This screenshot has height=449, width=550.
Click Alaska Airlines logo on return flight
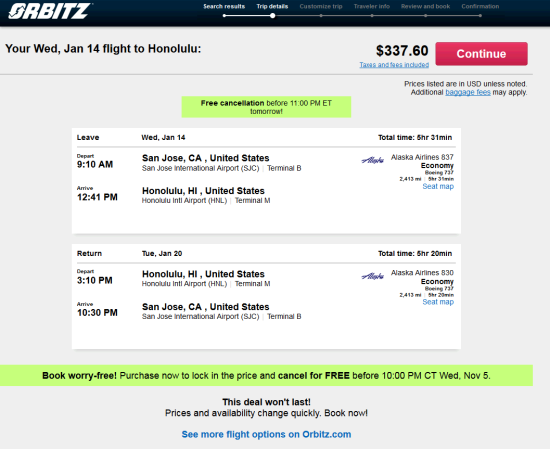(373, 276)
